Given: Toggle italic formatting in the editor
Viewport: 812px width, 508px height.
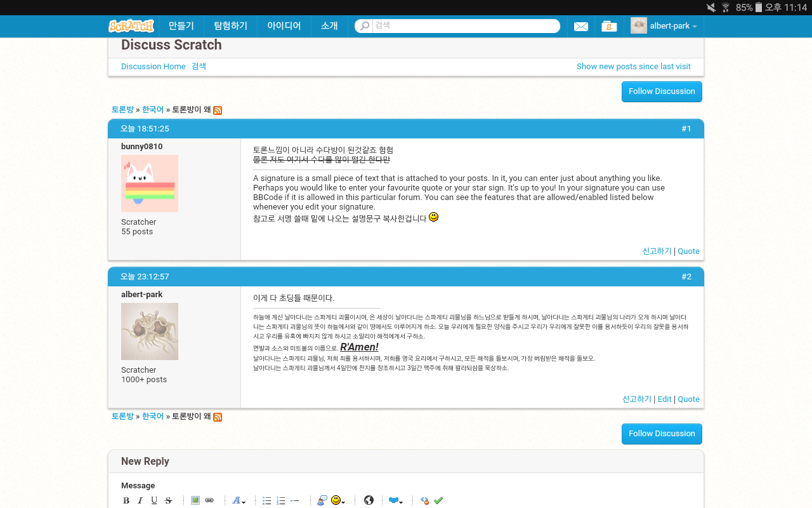Looking at the screenshot, I should [x=140, y=500].
